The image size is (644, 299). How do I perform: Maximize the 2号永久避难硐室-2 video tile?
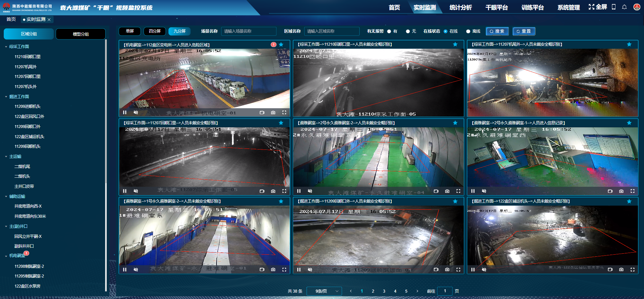(x=458, y=191)
